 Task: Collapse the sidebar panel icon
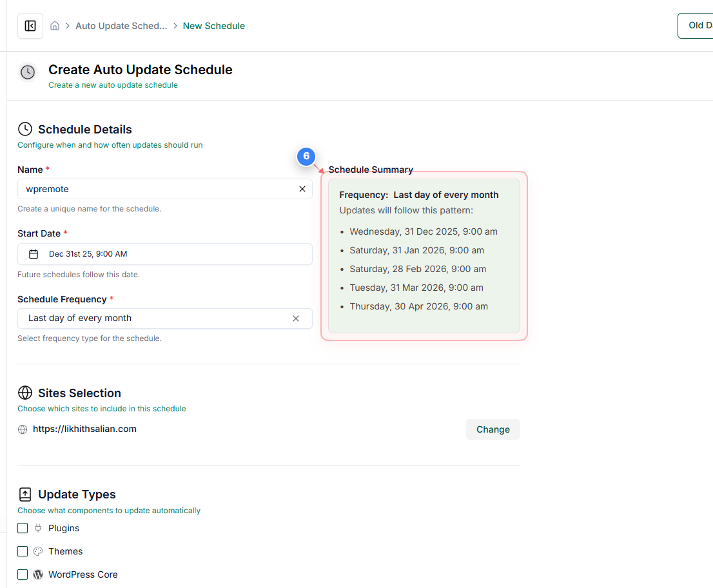[30, 26]
